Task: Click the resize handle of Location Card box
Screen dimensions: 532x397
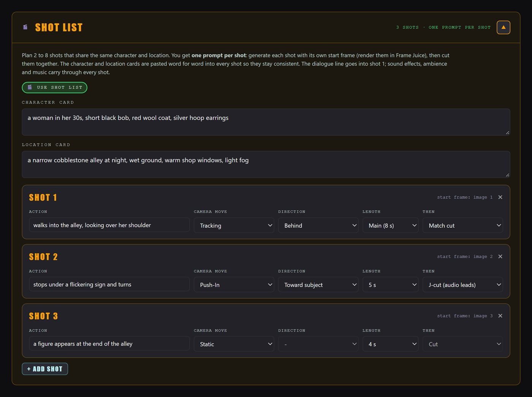Action: (x=507, y=175)
